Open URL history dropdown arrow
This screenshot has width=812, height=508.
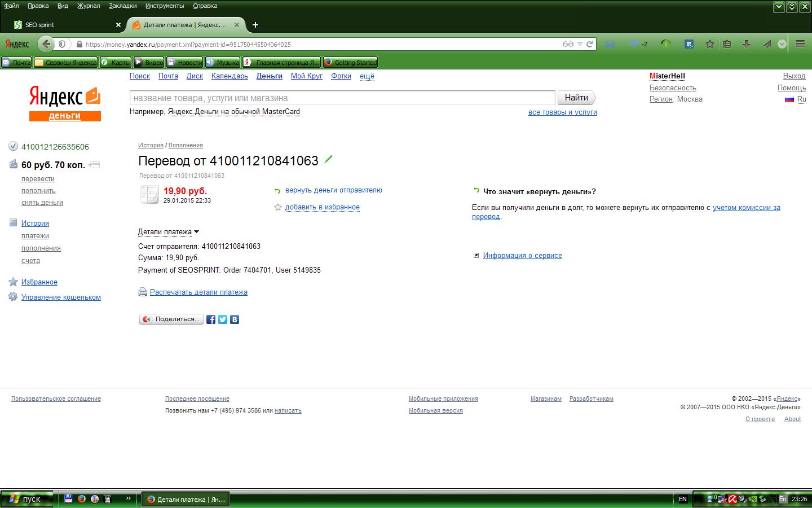[580, 44]
